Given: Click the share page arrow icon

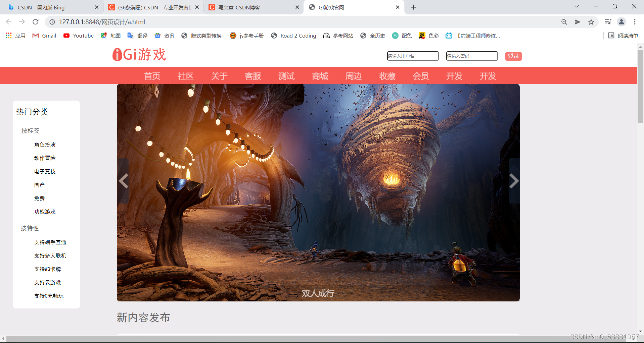Looking at the screenshot, I should [x=578, y=22].
